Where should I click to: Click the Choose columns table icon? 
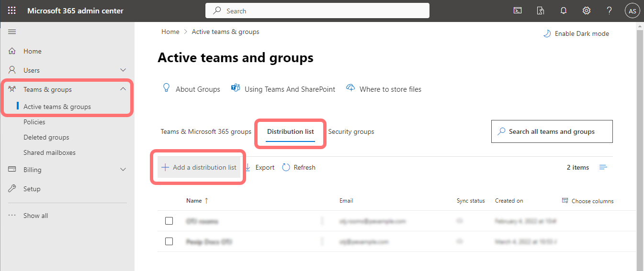[565, 201]
